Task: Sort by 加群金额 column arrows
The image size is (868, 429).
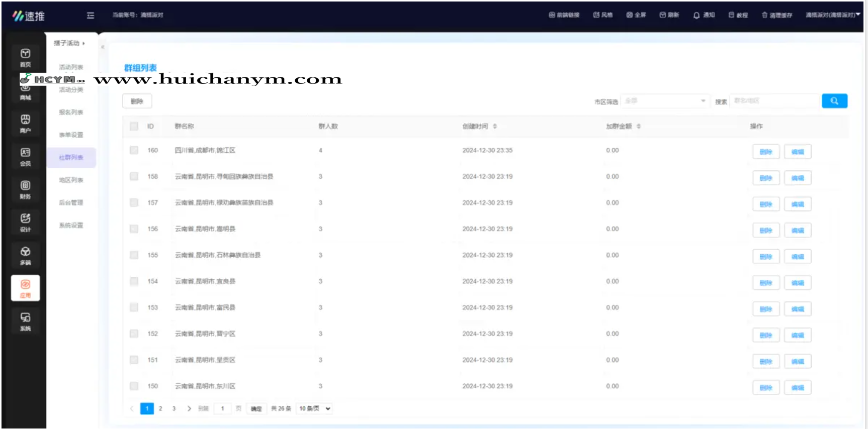Action: tap(639, 126)
